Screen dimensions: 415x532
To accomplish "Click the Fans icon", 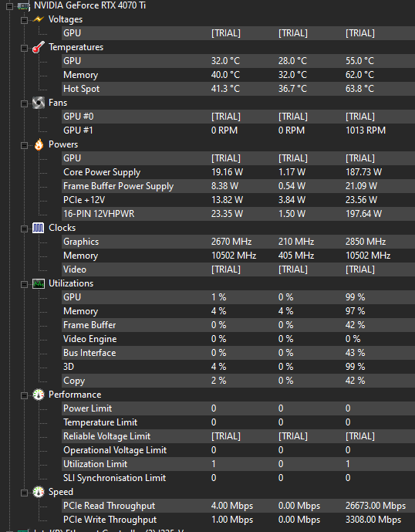I will click(39, 103).
